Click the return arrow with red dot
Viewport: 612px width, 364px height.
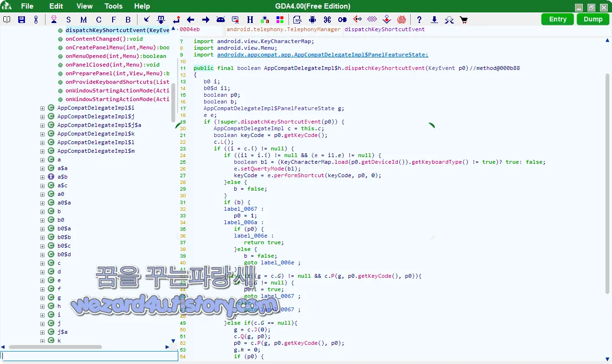click(x=176, y=20)
